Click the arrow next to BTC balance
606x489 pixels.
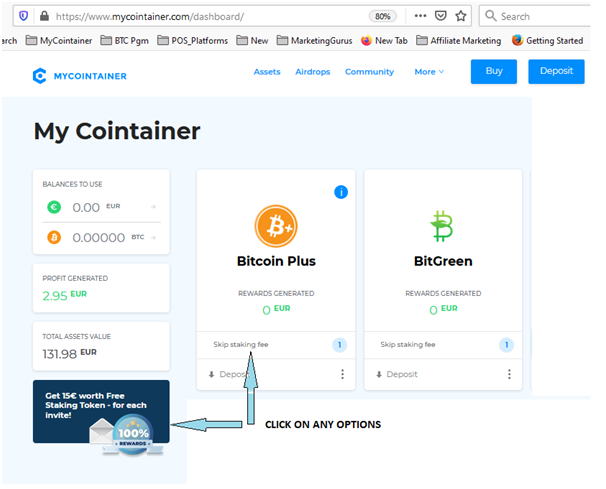[153, 237]
